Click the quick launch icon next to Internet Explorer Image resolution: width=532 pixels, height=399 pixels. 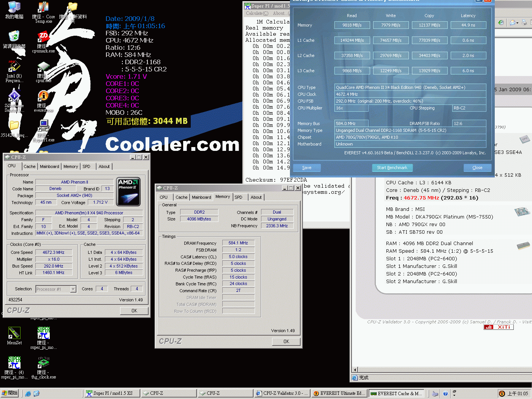click(36, 394)
